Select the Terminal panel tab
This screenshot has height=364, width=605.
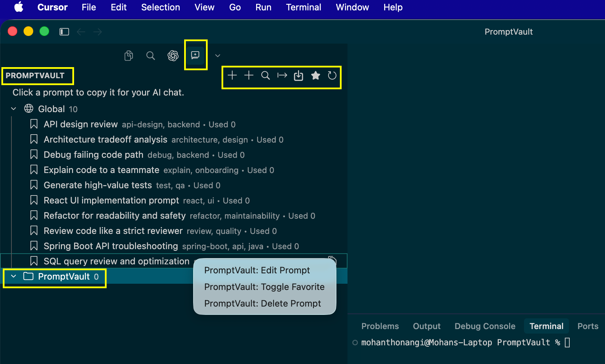[547, 326]
